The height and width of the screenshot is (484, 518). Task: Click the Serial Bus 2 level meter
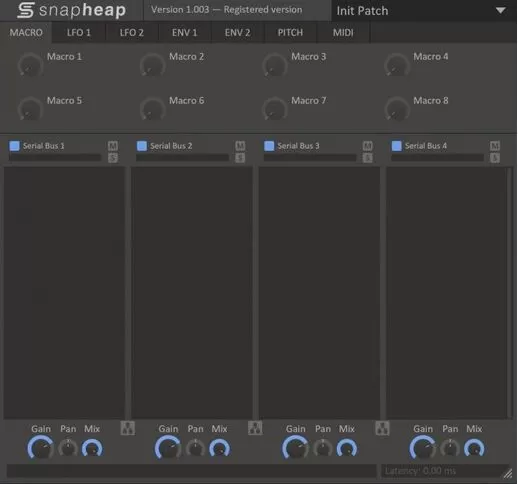tap(182, 158)
